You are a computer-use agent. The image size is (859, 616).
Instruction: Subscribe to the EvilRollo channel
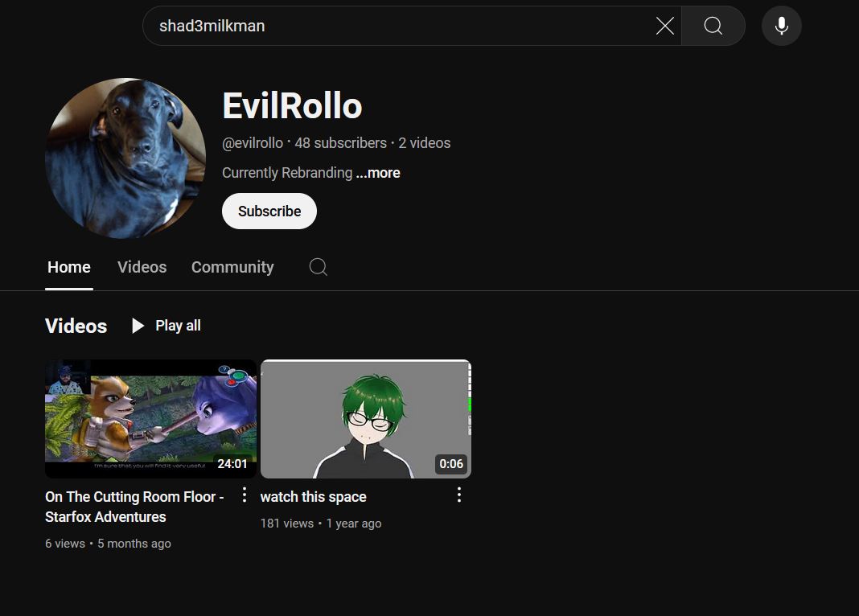(x=269, y=211)
